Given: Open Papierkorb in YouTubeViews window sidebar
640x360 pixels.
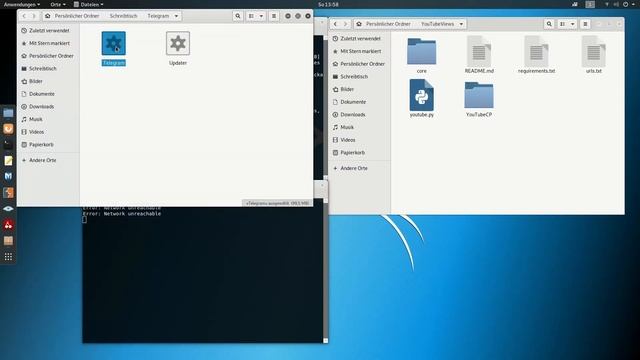Looking at the screenshot, I should click(x=360, y=153).
